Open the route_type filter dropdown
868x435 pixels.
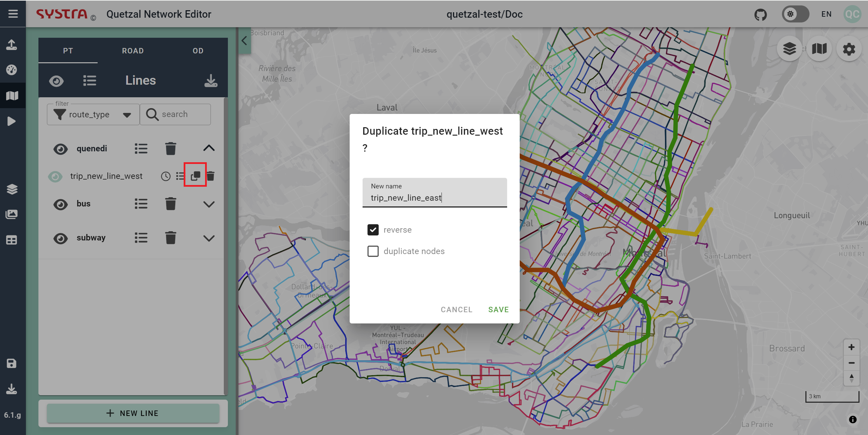tap(93, 115)
